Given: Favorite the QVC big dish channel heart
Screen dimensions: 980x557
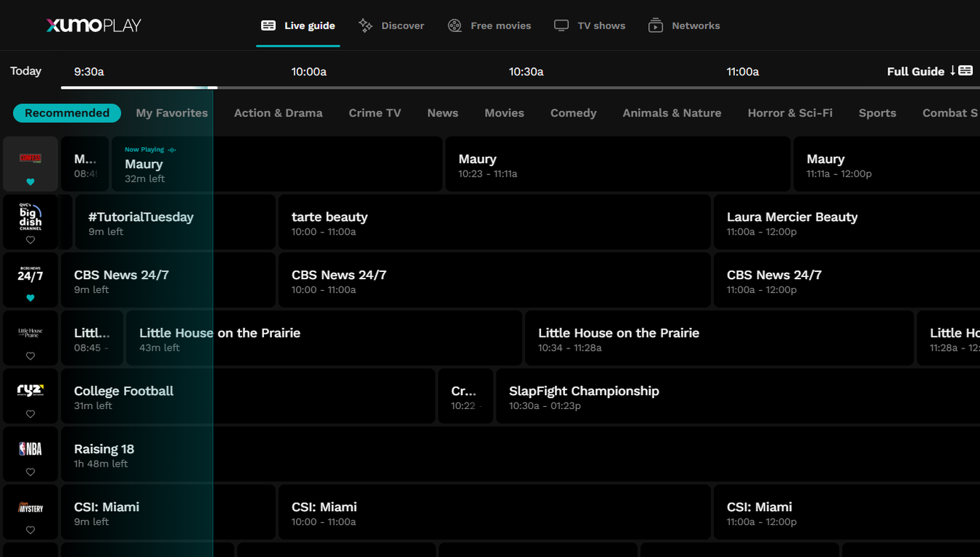Looking at the screenshot, I should (x=31, y=240).
